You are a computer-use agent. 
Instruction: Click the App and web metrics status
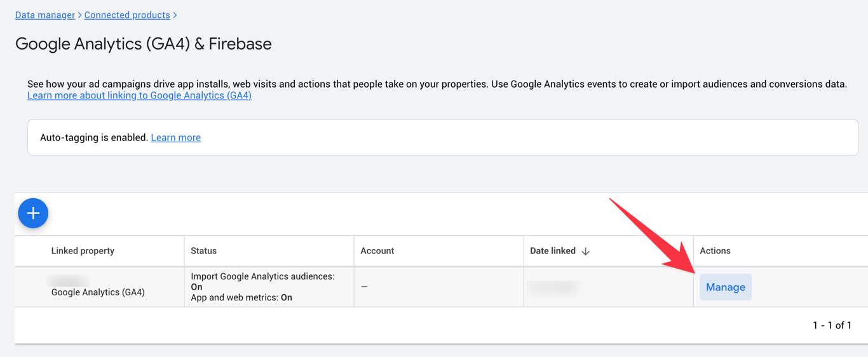point(241,297)
